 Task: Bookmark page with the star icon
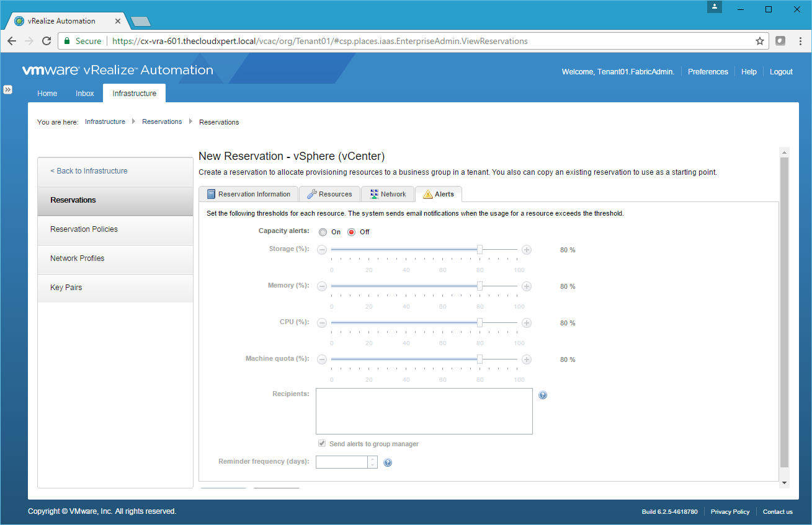(x=759, y=41)
